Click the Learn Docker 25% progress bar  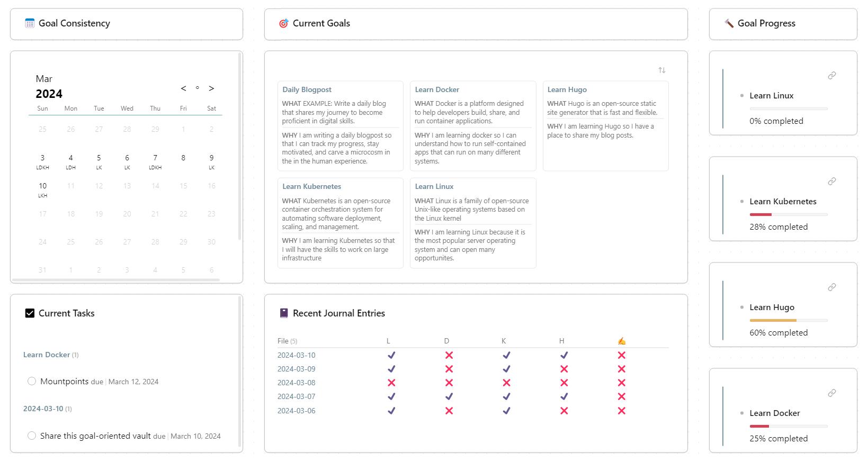(789, 426)
